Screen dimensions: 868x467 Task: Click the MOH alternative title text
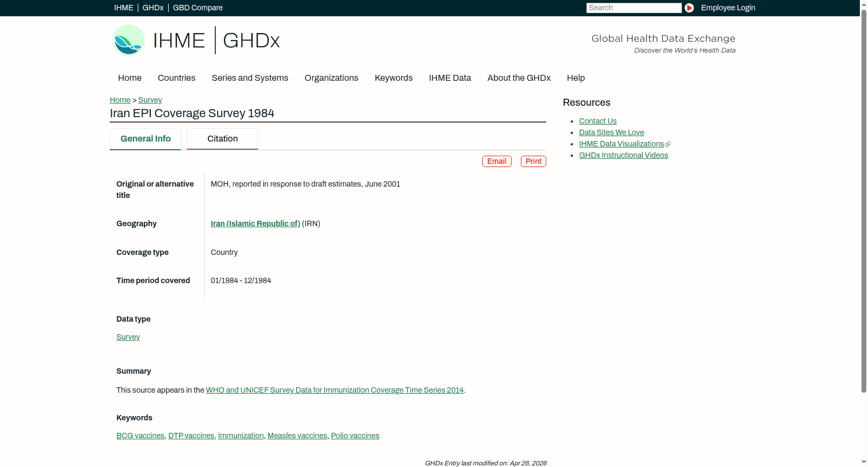305,184
